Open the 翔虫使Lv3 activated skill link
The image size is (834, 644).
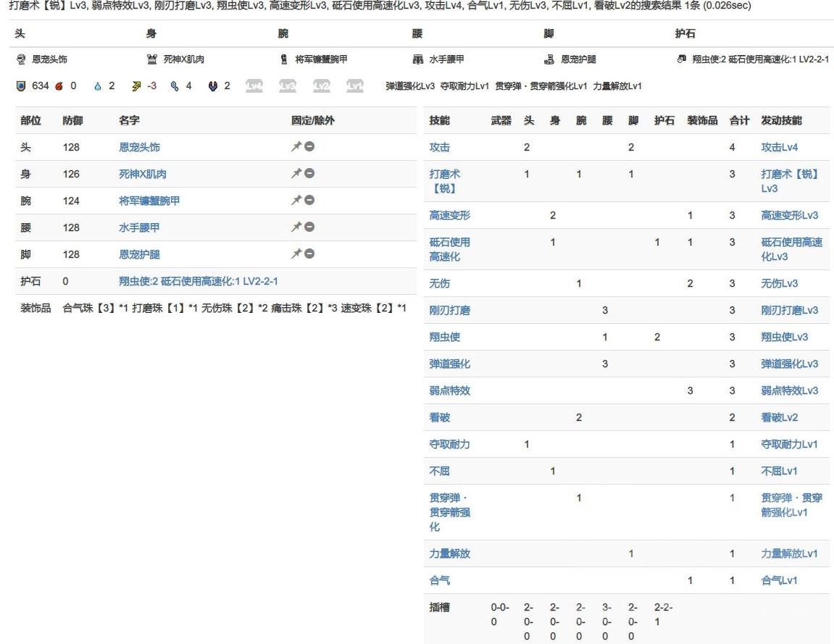tap(785, 337)
